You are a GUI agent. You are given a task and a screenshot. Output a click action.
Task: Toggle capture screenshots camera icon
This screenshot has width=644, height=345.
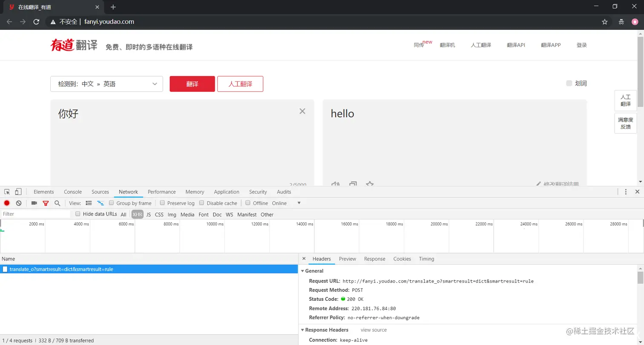click(34, 203)
